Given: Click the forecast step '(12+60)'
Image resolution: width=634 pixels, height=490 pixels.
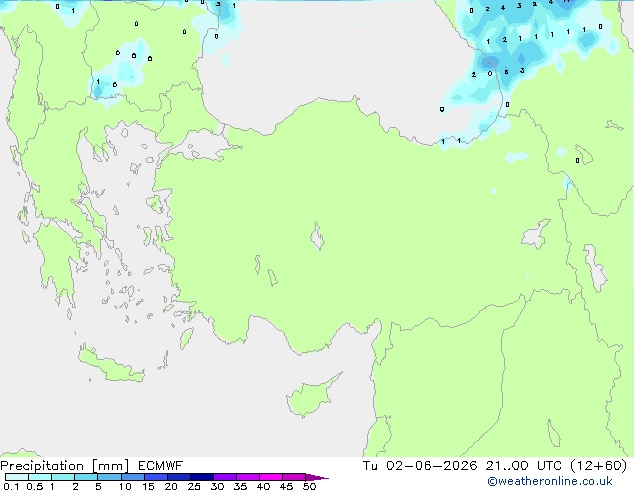Looking at the screenshot, I should pyautogui.click(x=599, y=466).
